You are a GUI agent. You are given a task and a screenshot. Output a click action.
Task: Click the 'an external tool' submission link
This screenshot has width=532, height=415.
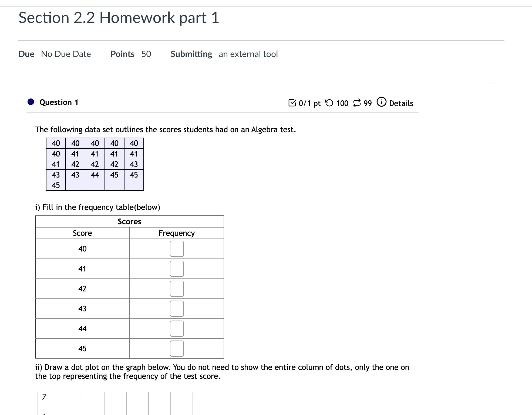click(248, 54)
